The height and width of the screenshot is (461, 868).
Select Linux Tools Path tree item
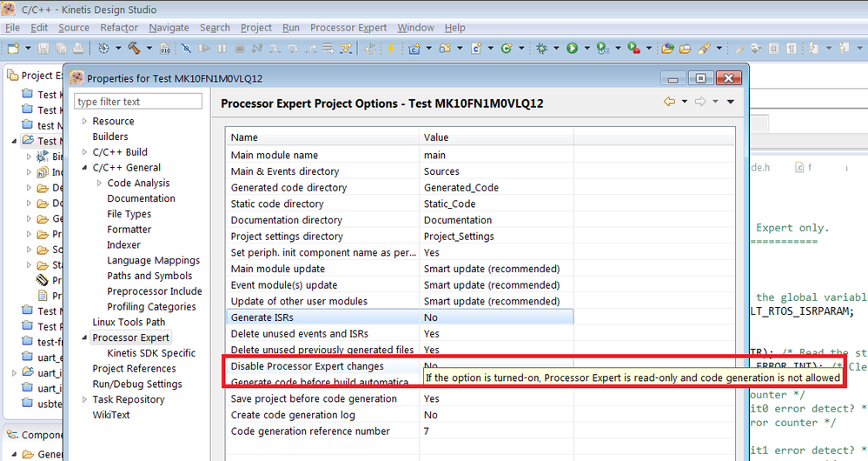click(x=129, y=322)
